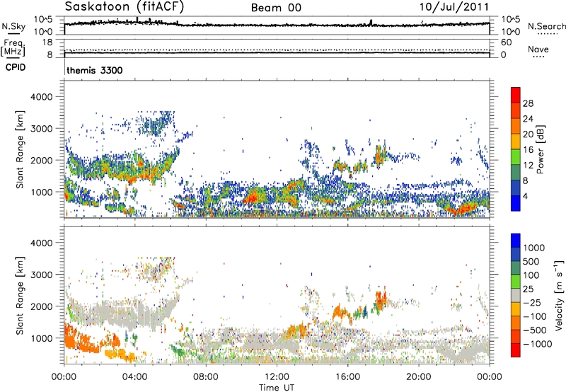Image resolution: width=566 pixels, height=392 pixels.
Task: Click the 2000 tick in velocity panel
Action: coord(41,306)
